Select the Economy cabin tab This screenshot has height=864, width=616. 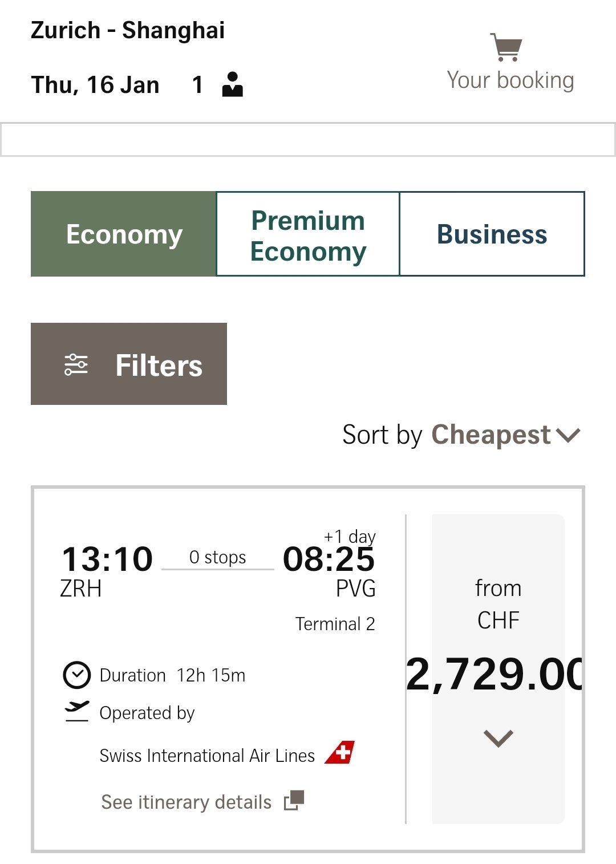coord(124,234)
